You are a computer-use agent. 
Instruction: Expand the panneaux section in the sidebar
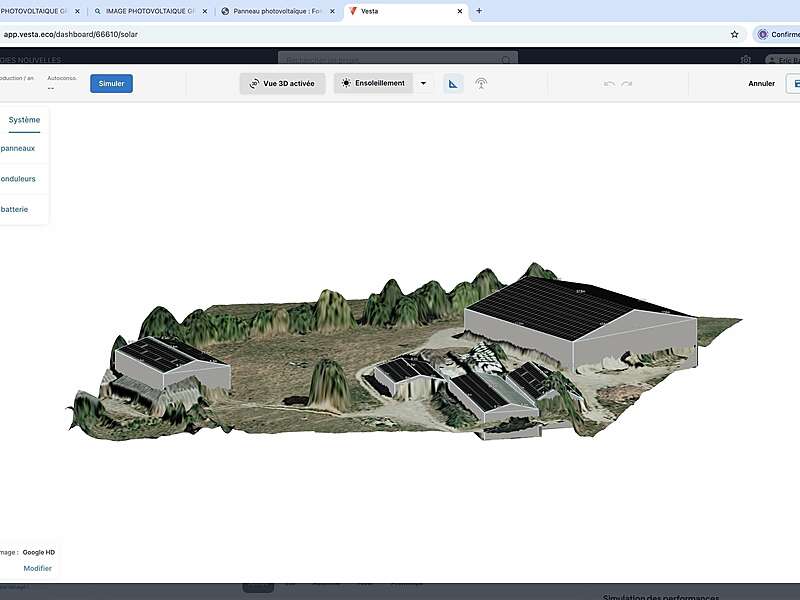point(22,148)
